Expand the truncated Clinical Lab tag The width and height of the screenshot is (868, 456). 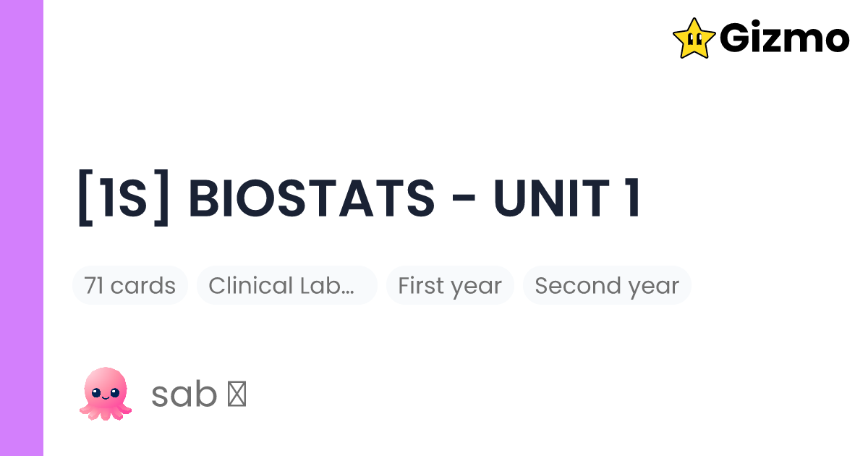pyautogui.click(x=286, y=285)
